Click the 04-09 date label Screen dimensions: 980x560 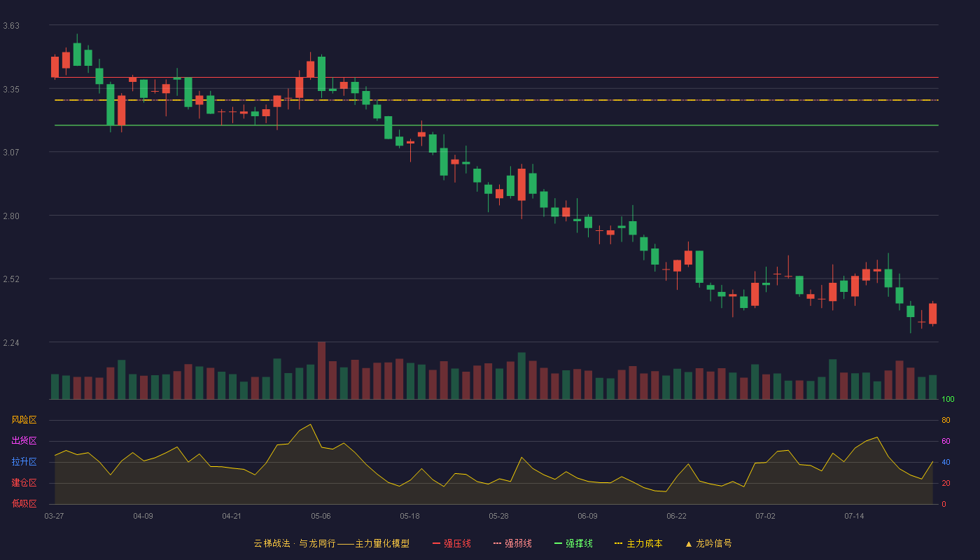143,516
